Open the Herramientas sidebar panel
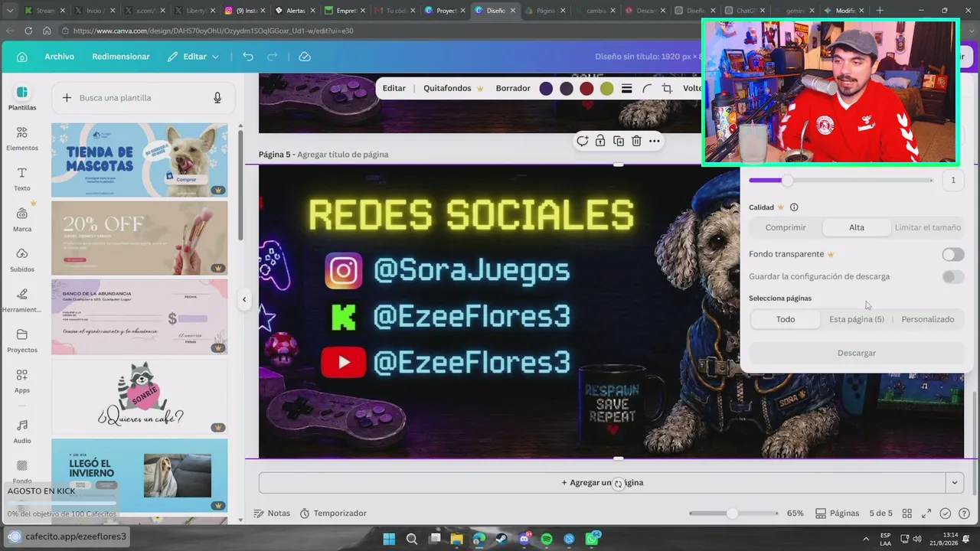The image size is (980, 551). pyautogui.click(x=22, y=301)
